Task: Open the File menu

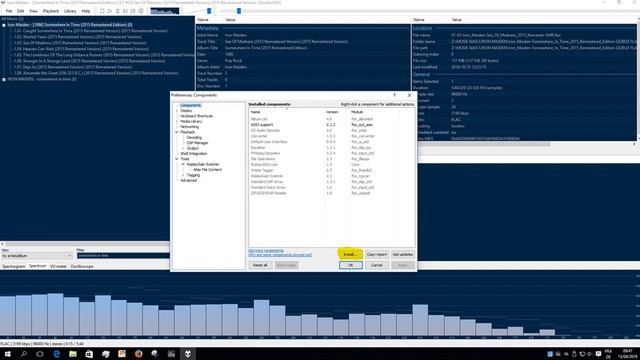Action: pyautogui.click(x=9, y=11)
